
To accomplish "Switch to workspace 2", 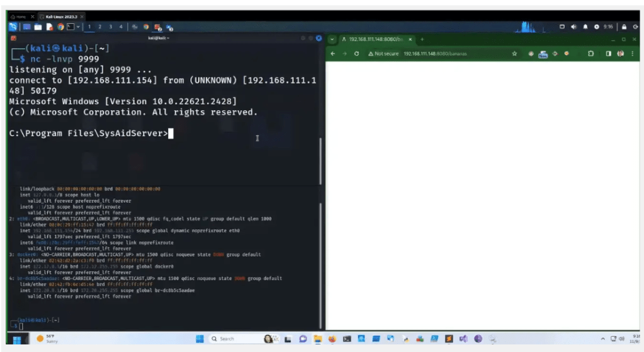I will (99, 27).
